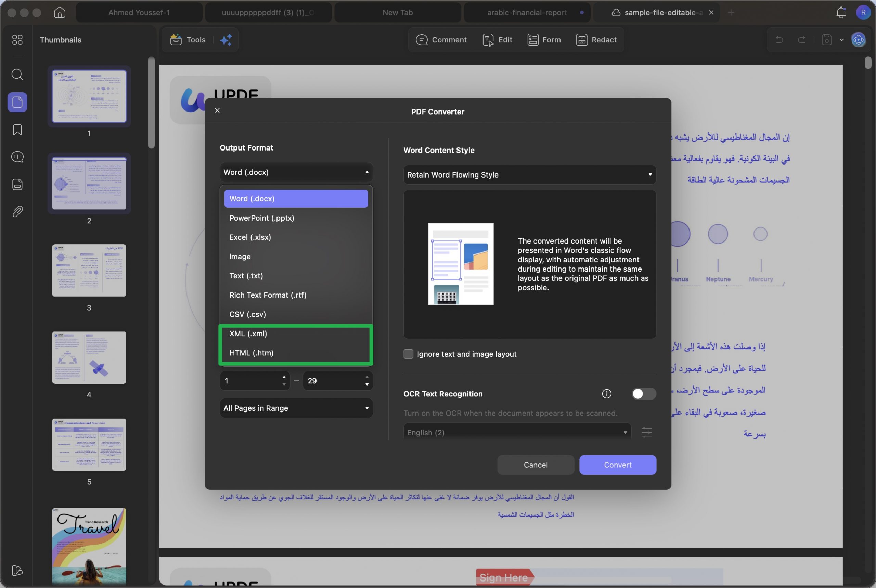Open the comments list sidebar icon
This screenshot has width=876, height=588.
[17, 157]
